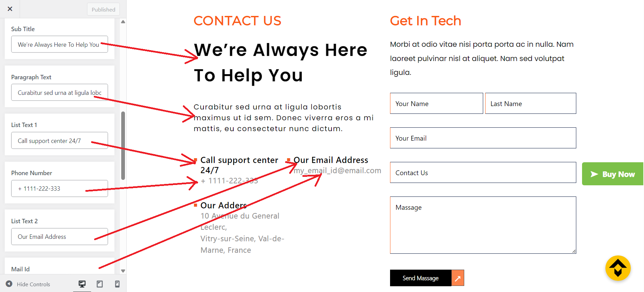This screenshot has width=644, height=292.
Task: Switch to mobile preview mode
Action: pos(117,284)
